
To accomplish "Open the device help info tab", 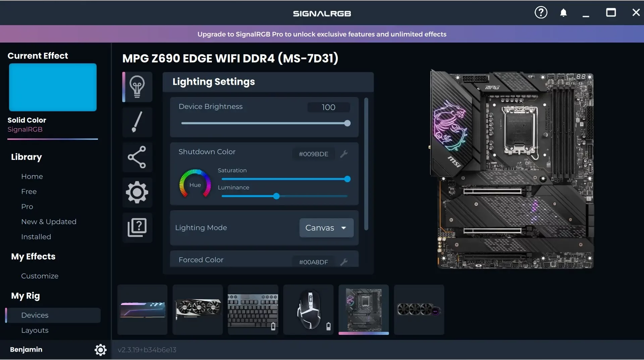I will (x=137, y=228).
